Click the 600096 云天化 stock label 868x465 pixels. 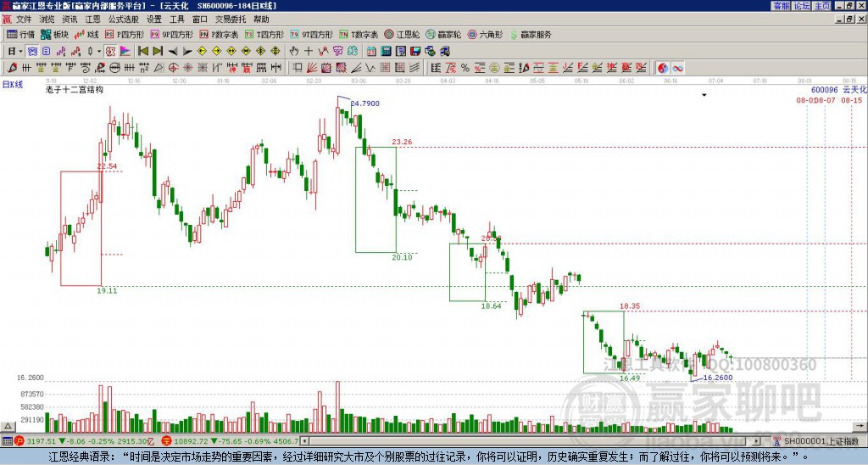[838, 90]
